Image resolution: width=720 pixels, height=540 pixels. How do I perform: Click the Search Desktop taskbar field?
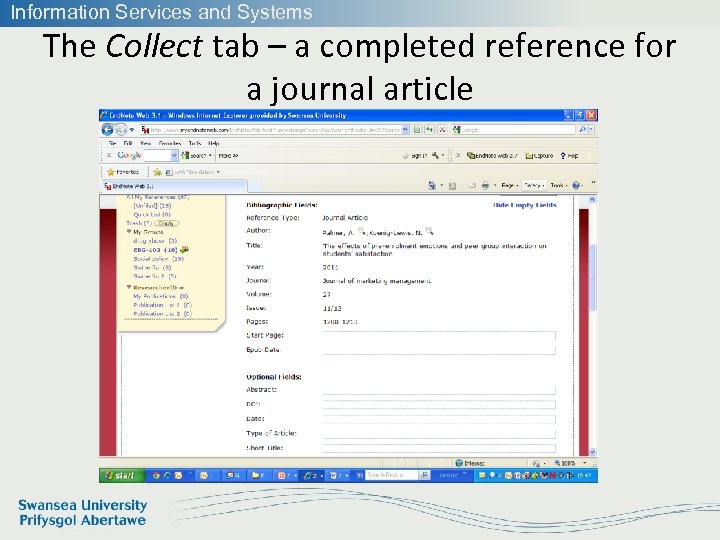pos(391,475)
